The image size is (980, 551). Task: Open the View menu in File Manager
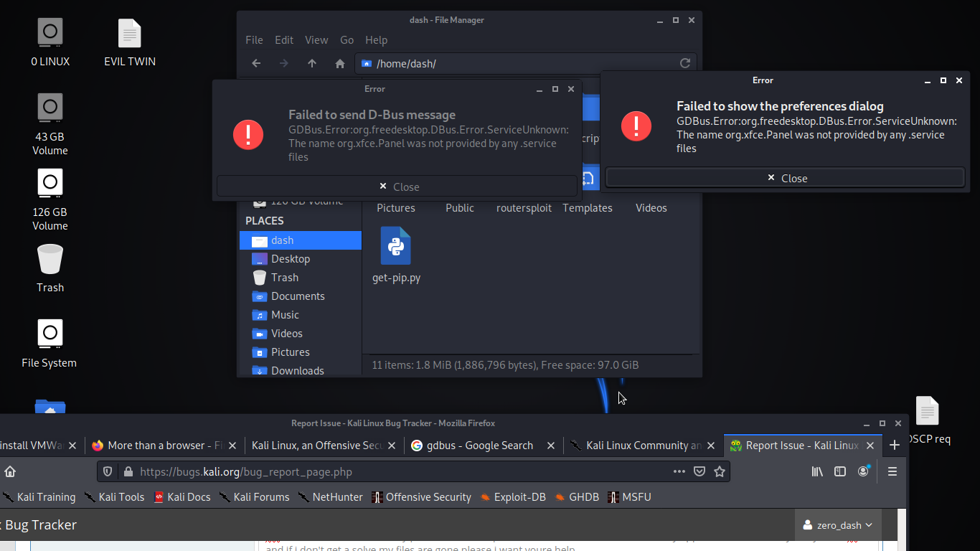click(x=316, y=40)
